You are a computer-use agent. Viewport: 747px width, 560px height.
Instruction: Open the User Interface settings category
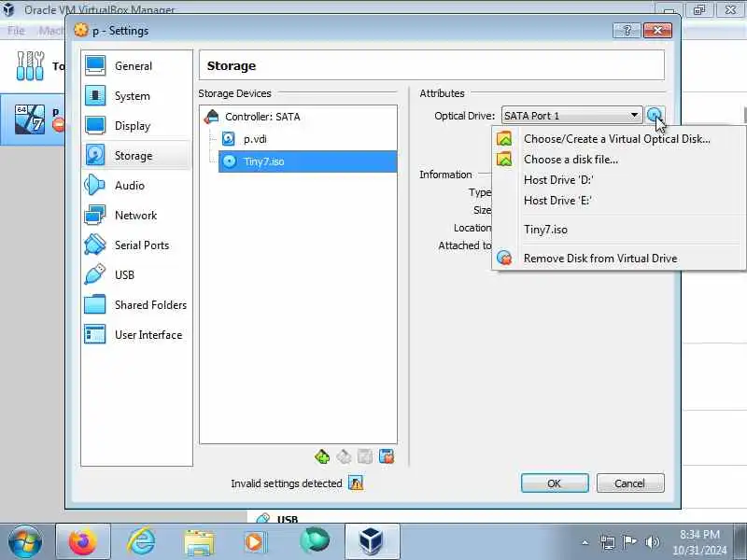[x=136, y=335]
